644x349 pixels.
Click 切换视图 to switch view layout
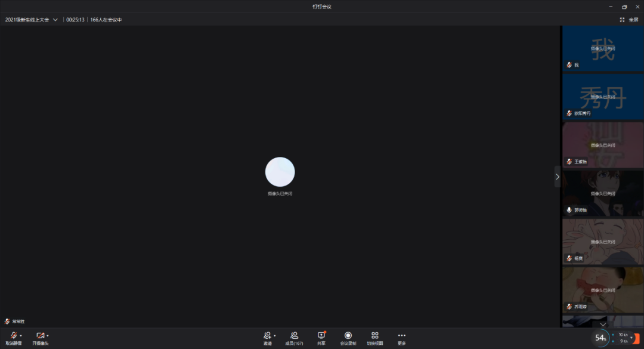[x=374, y=338]
